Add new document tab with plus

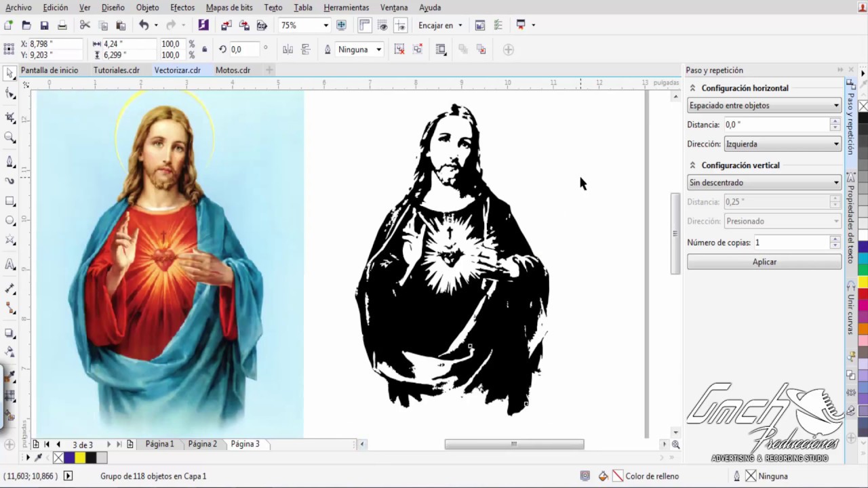(269, 70)
